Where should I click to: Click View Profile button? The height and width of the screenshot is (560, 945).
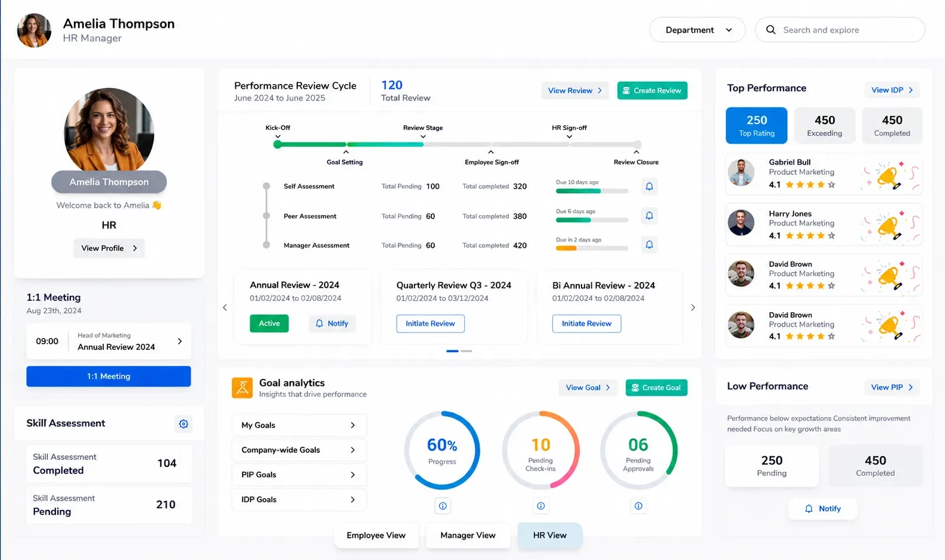109,248
